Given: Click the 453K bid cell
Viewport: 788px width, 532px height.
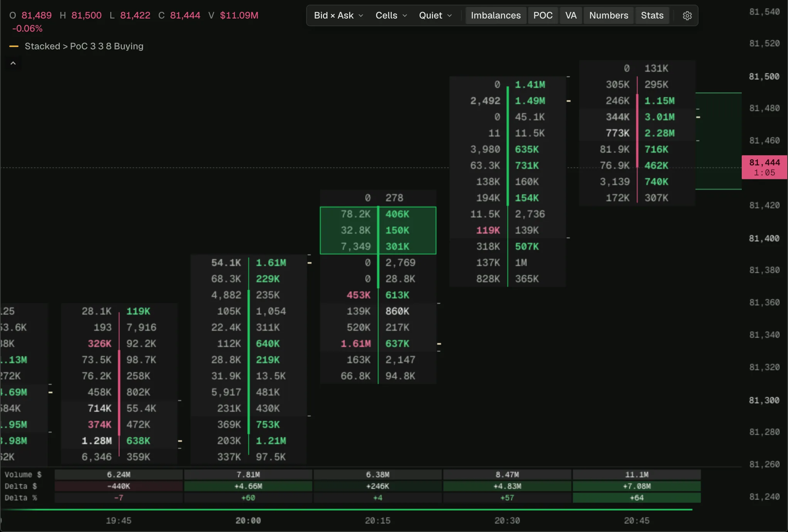Looking at the screenshot, I should coord(359,295).
